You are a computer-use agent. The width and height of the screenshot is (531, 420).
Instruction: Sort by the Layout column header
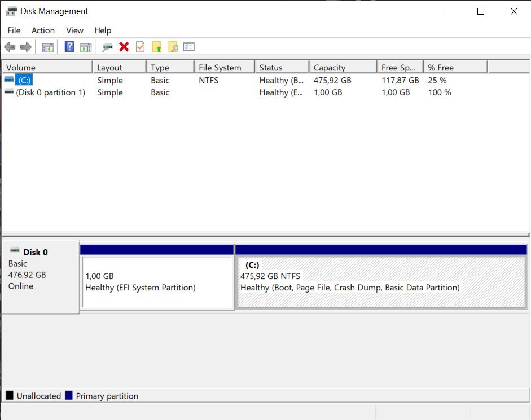tap(120, 67)
